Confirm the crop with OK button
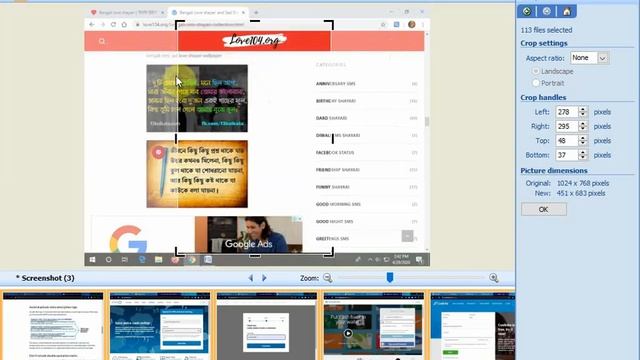 pyautogui.click(x=544, y=209)
